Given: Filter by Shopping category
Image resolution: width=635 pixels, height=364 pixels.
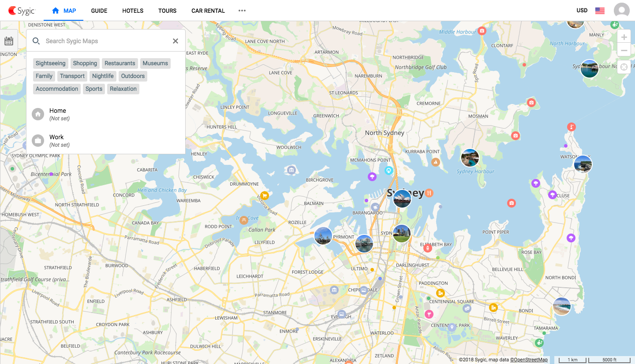Looking at the screenshot, I should [85, 63].
